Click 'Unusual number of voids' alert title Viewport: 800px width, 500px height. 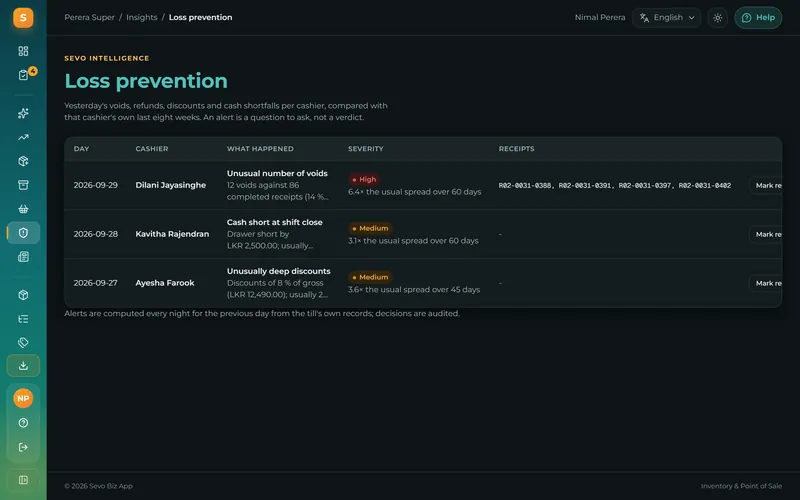point(277,173)
